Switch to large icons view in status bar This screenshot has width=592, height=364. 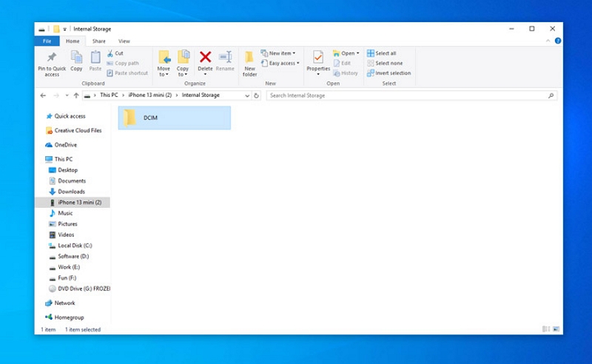pyautogui.click(x=556, y=329)
